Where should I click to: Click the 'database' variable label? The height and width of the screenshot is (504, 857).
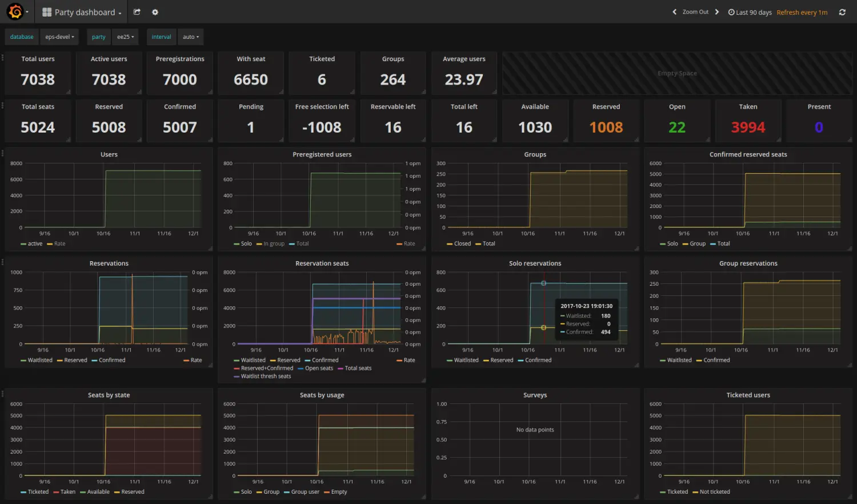click(22, 37)
